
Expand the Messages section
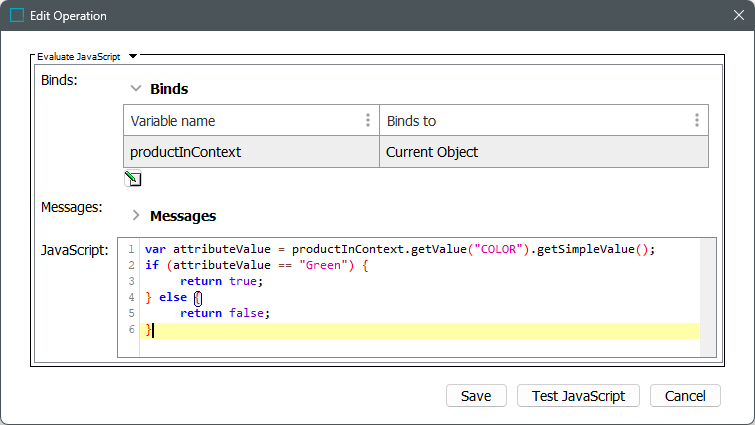click(136, 215)
